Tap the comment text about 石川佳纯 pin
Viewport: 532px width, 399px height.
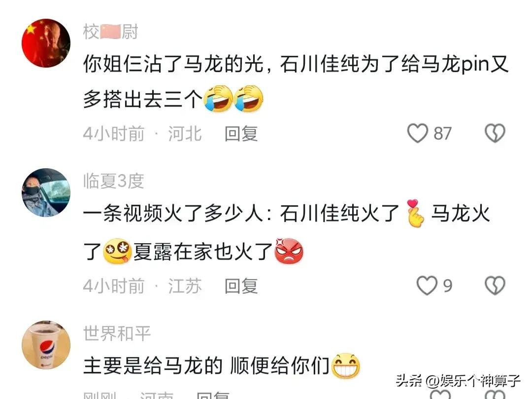coord(296,81)
